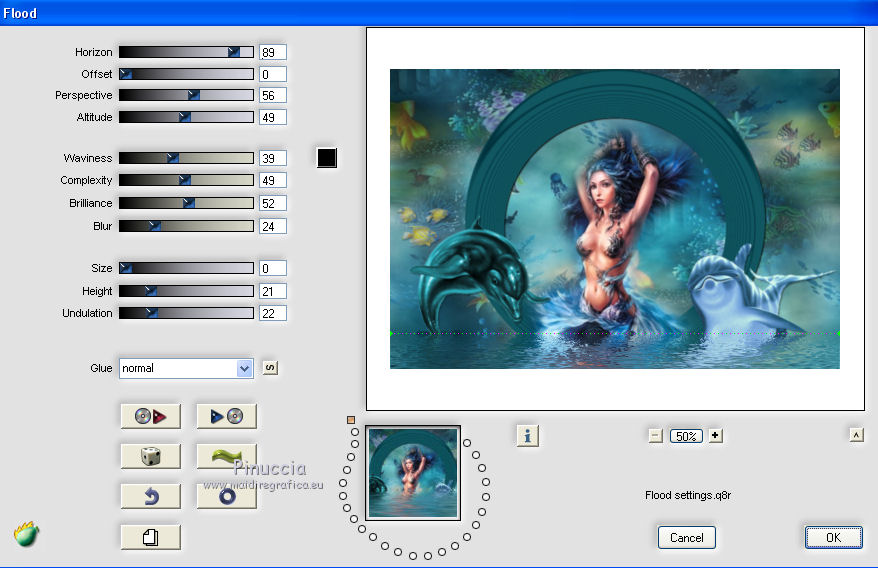Screen dimensions: 878x568
Task: Click the save preset arrow-to-disc button
Action: coord(227,416)
